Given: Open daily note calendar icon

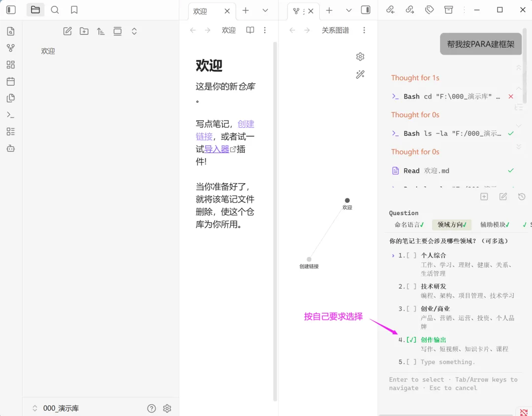Looking at the screenshot, I should 10,81.
